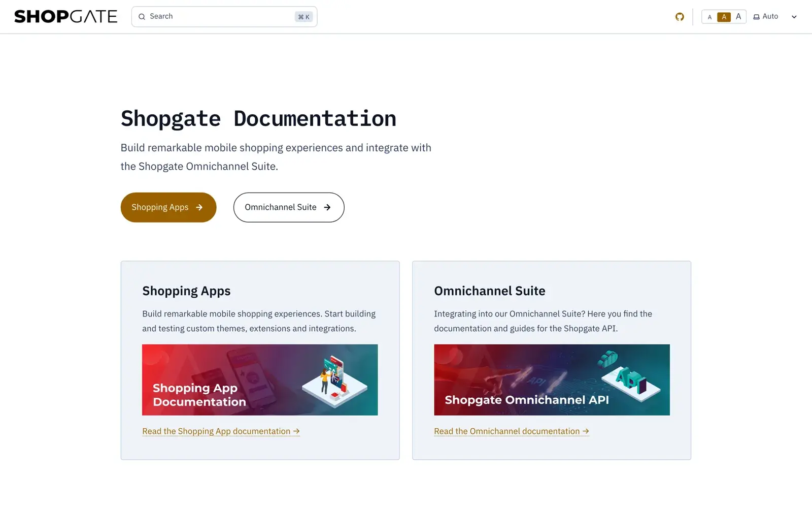This screenshot has width=812, height=508.
Task: Click the search magnifier icon
Action: click(142, 17)
